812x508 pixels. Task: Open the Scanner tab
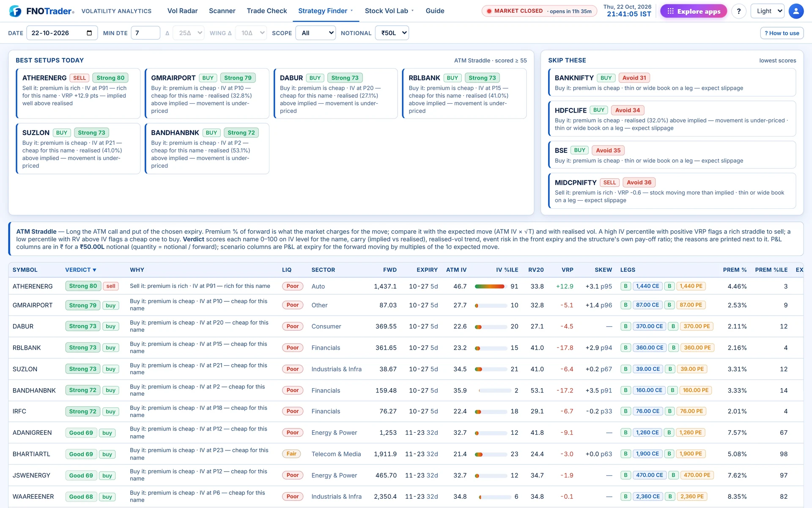click(x=222, y=11)
